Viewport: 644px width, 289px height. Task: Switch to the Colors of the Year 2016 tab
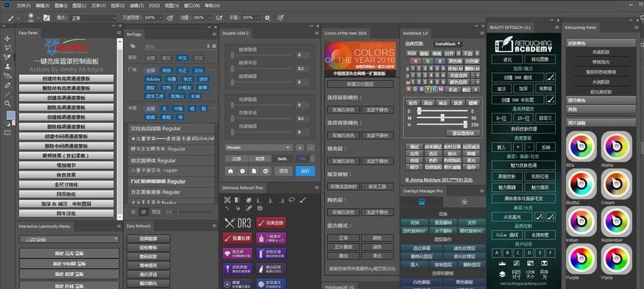pyautogui.click(x=345, y=33)
